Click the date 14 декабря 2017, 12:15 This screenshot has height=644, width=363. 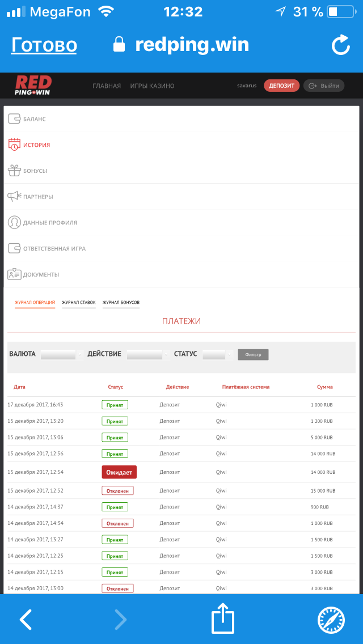pos(35,571)
